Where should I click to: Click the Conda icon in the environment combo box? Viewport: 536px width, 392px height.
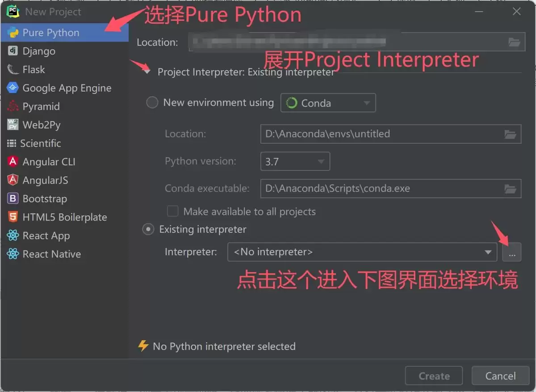point(292,103)
